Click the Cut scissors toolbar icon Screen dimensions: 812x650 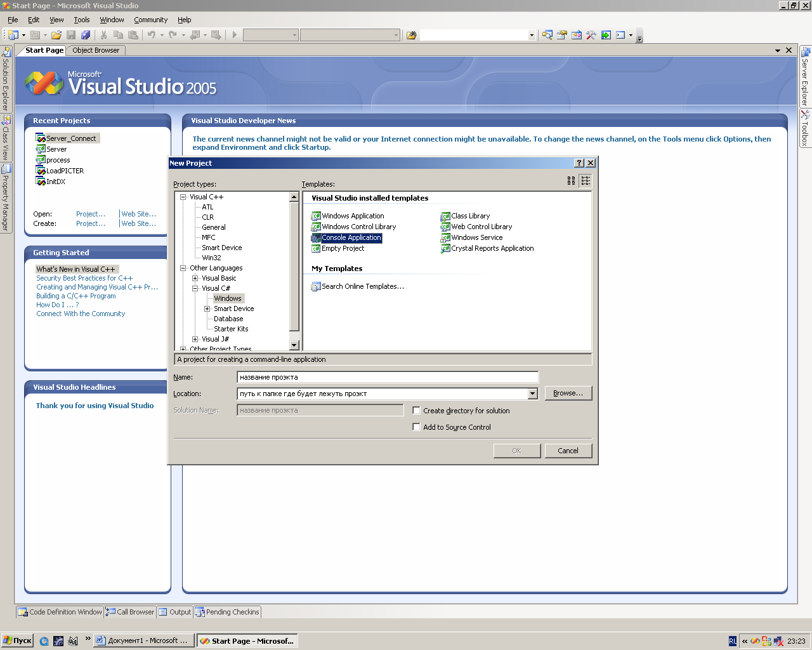(x=103, y=35)
